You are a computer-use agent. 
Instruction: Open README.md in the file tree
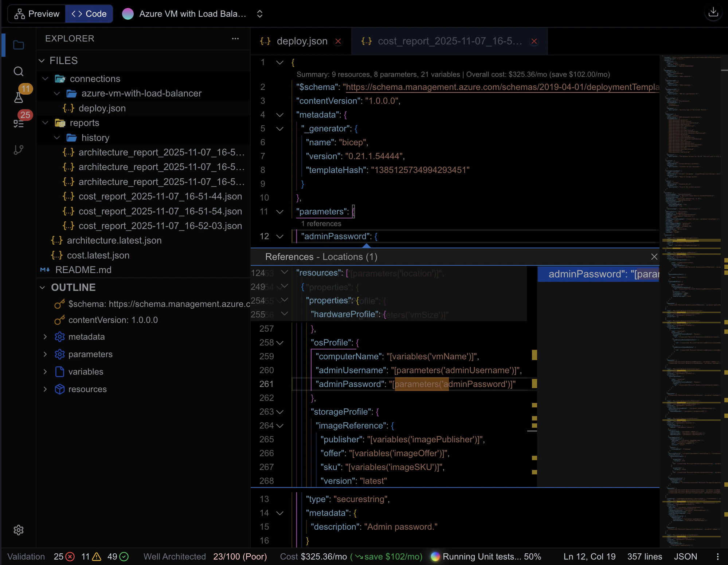point(83,270)
